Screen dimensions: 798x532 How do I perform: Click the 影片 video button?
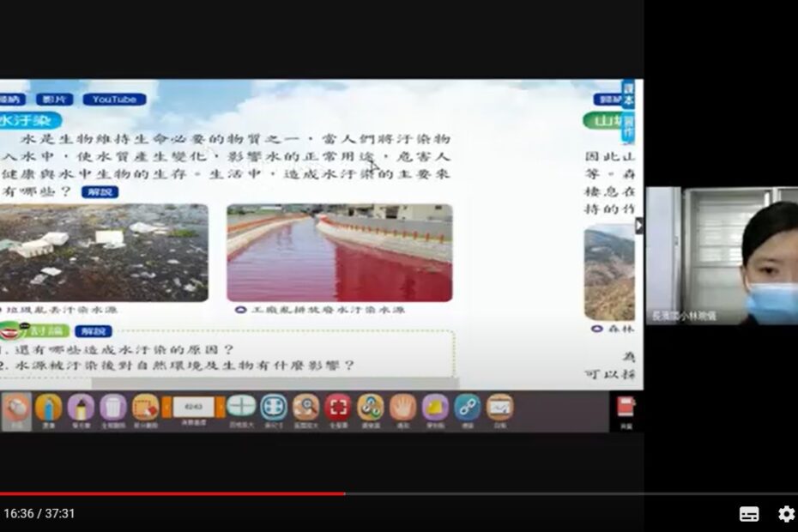click(54, 100)
